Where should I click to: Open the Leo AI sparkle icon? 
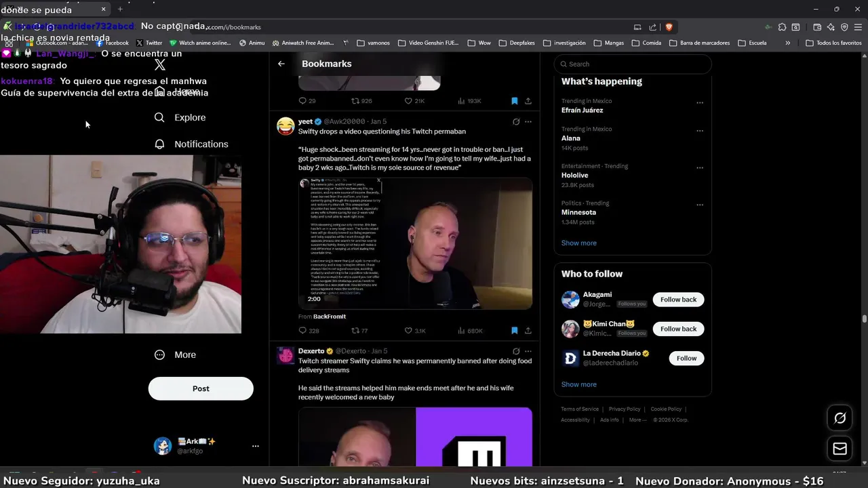[831, 27]
